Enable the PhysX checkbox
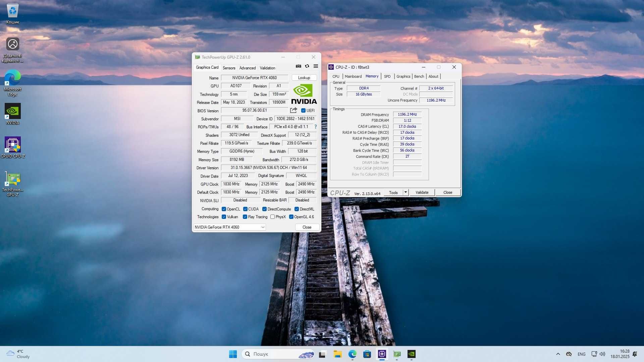The height and width of the screenshot is (362, 644). 272,217
